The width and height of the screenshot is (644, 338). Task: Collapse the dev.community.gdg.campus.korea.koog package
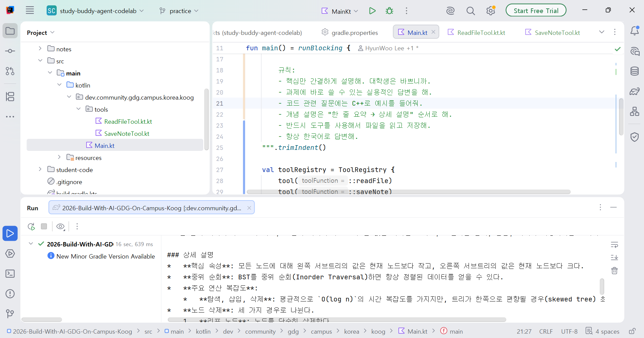pos(69,97)
